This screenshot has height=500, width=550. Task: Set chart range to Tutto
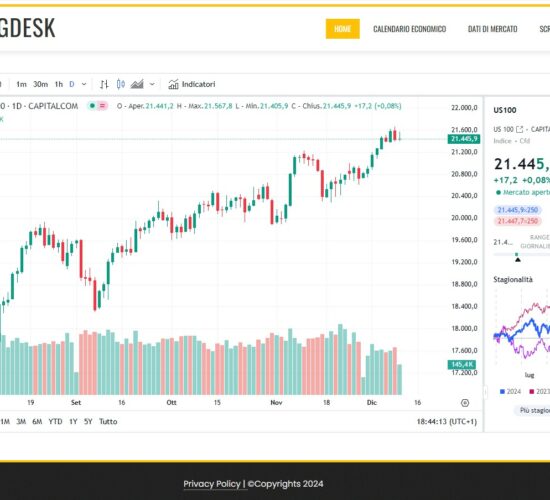(x=108, y=421)
